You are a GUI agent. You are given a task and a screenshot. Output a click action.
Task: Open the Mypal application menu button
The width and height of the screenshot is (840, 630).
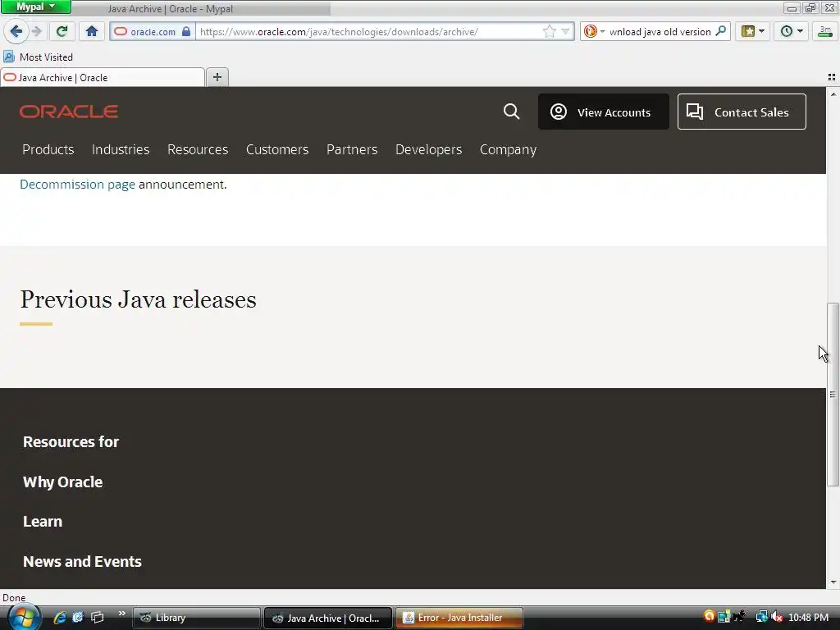click(36, 7)
